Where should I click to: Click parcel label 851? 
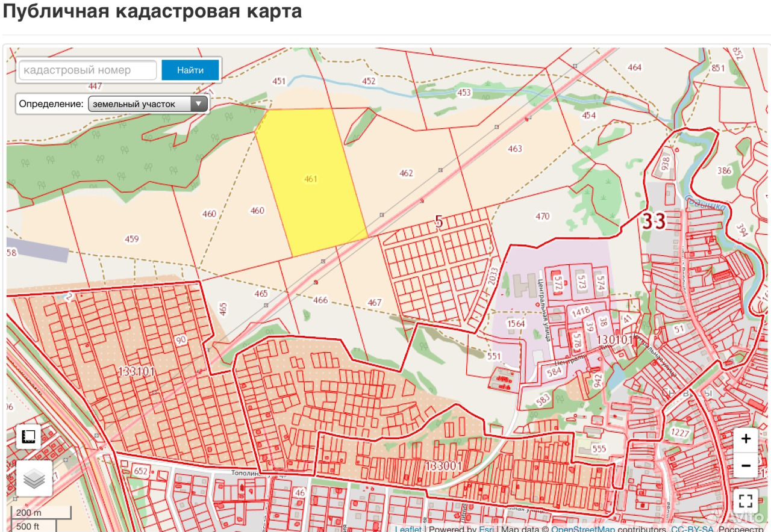[718, 68]
